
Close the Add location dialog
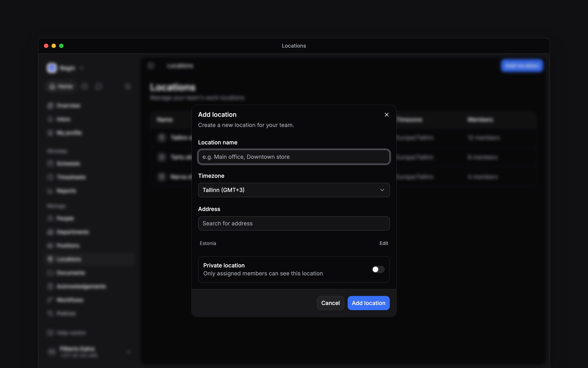tap(386, 115)
